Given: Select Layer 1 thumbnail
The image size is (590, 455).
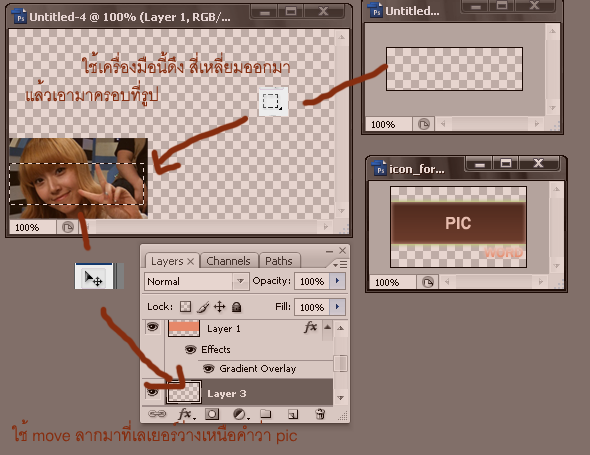Looking at the screenshot, I should point(184,328).
